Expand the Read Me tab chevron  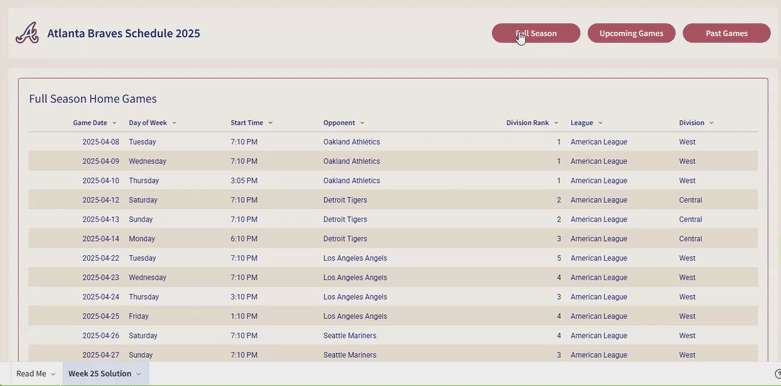pos(53,374)
